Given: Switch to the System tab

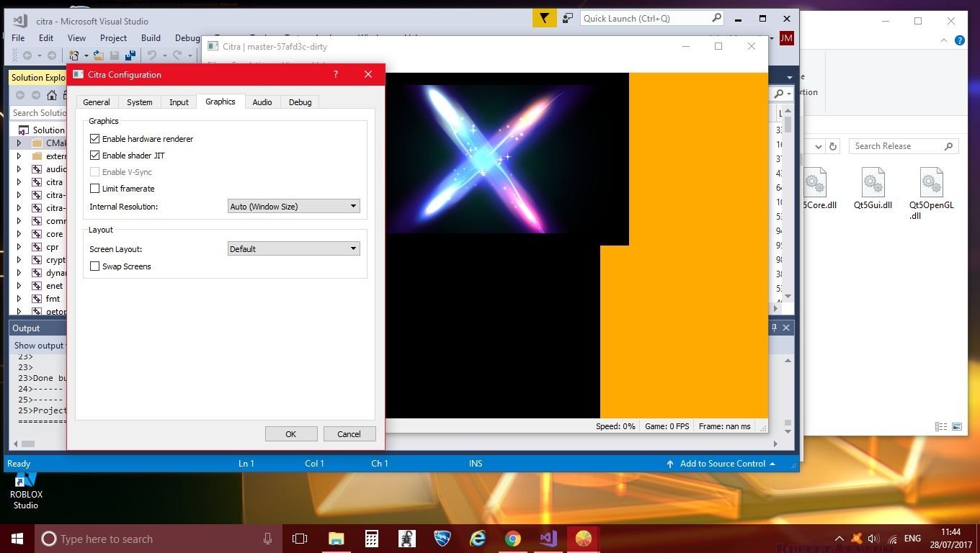Looking at the screenshot, I should [x=140, y=102].
